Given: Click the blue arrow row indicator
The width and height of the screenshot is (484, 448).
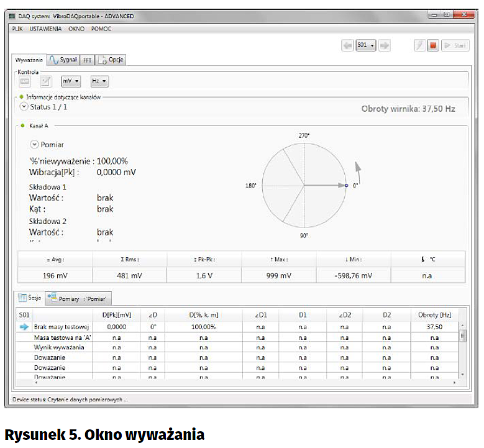Looking at the screenshot, I should click(24, 327).
